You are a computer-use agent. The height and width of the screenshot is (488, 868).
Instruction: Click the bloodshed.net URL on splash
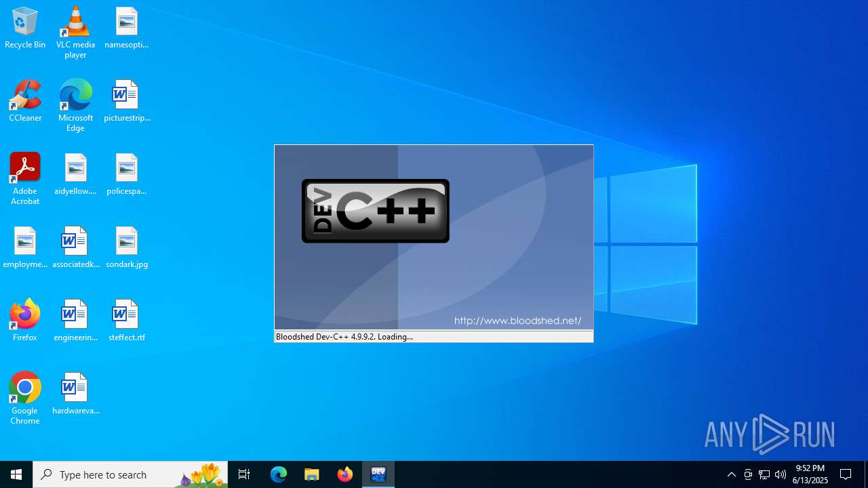(517, 321)
